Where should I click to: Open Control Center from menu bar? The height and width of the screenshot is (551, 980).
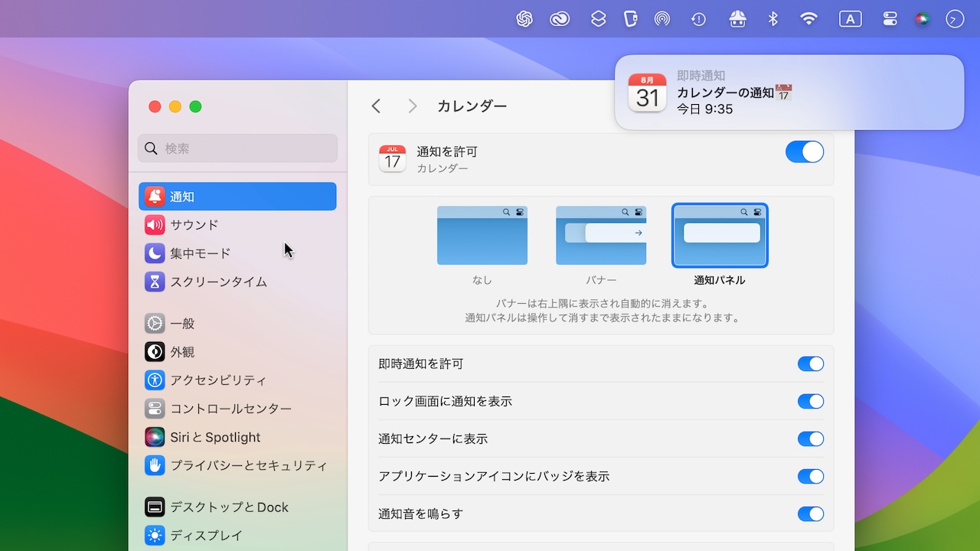890,19
